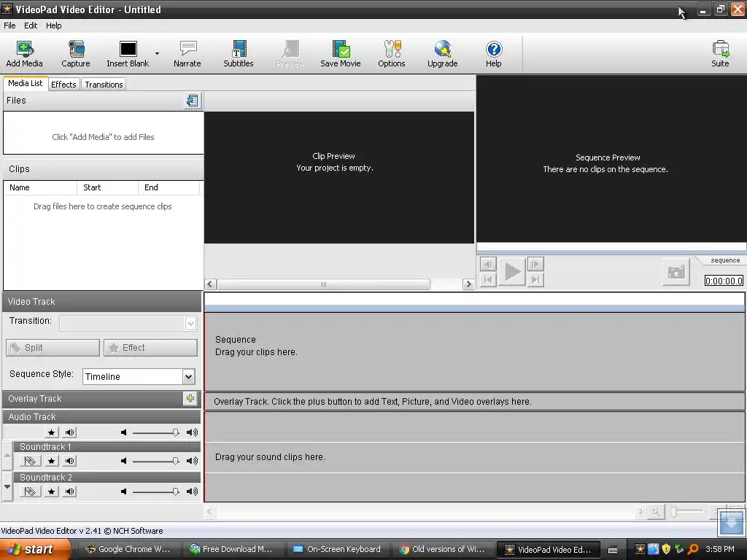747x560 pixels.
Task: Click the Start column header in Clips
Action: [107, 187]
